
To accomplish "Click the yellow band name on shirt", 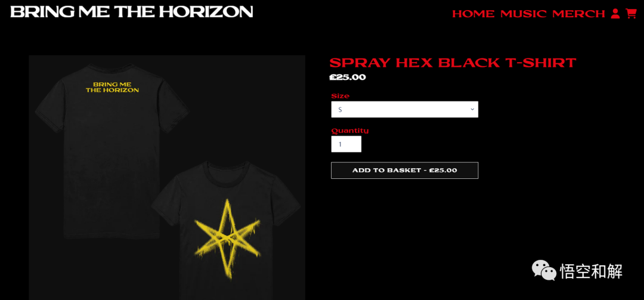I will click(x=112, y=87).
